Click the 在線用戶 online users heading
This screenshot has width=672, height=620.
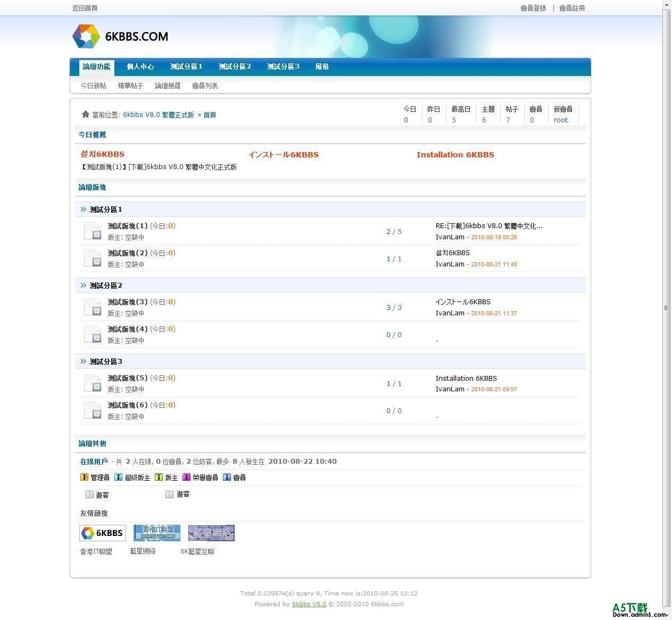pyautogui.click(x=94, y=462)
